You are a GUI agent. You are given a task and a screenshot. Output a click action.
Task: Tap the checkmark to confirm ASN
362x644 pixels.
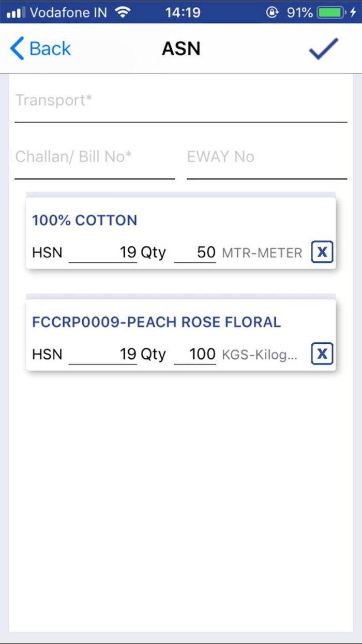pos(323,49)
